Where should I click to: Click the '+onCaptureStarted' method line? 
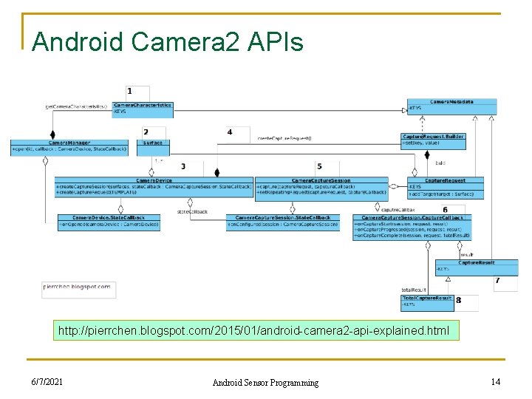pos(401,224)
